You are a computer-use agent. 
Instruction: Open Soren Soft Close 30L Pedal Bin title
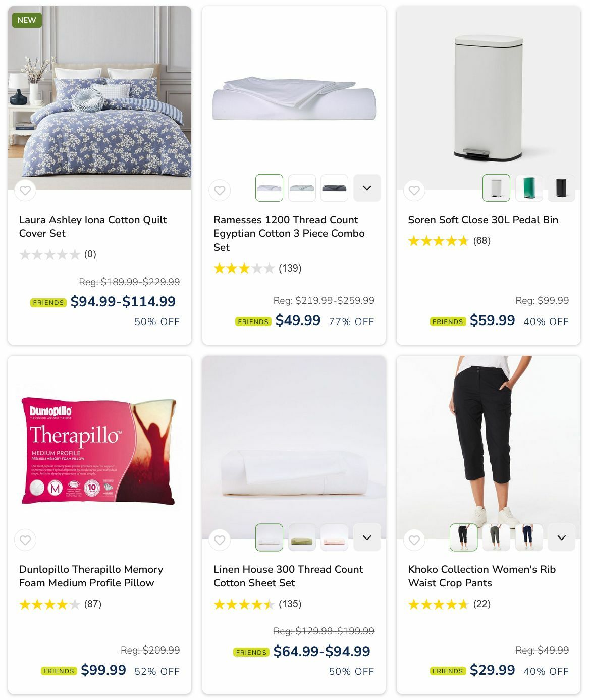[x=483, y=220]
